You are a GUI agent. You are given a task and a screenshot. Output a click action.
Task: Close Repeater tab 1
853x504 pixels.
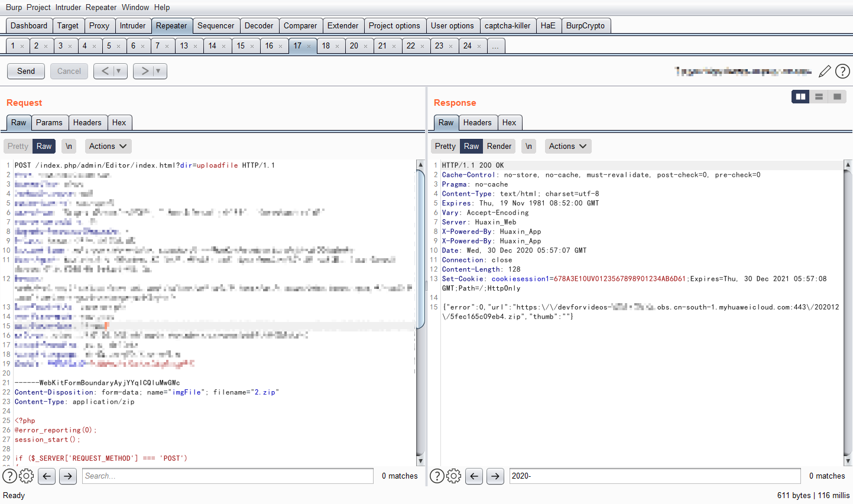click(x=22, y=46)
